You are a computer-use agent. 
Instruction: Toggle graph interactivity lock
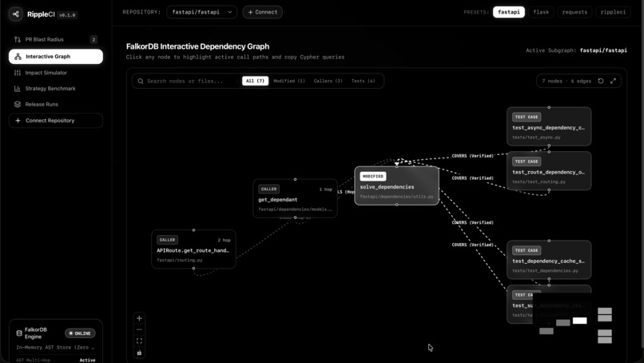[139, 353]
